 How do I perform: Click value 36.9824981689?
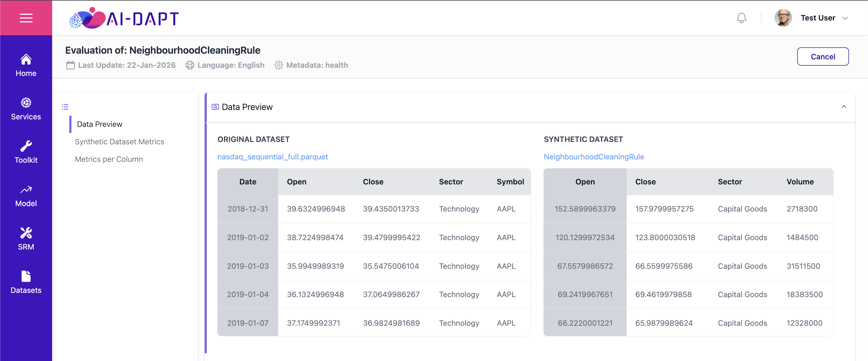click(x=391, y=323)
